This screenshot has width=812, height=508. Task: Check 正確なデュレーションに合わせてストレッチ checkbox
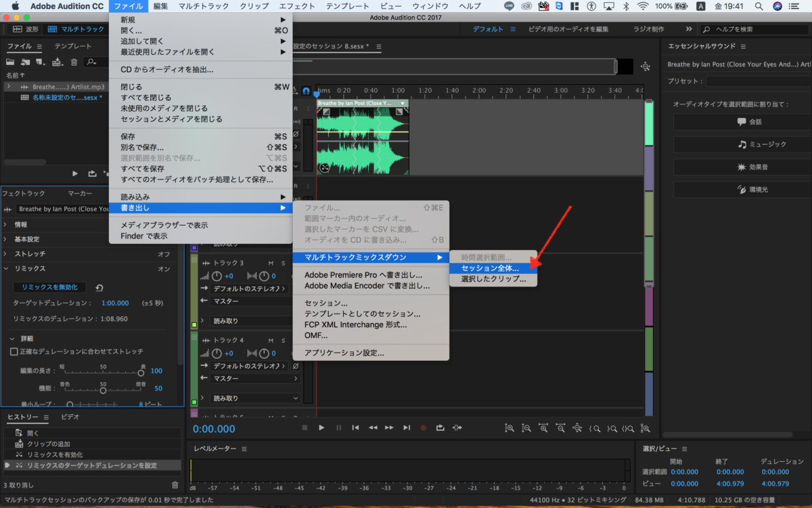[x=14, y=352]
